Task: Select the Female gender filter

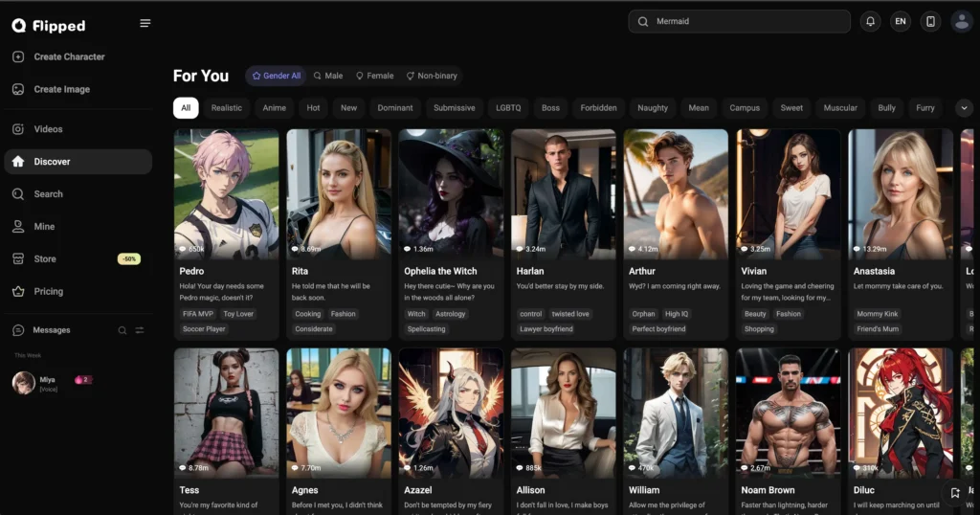Action: [x=375, y=76]
